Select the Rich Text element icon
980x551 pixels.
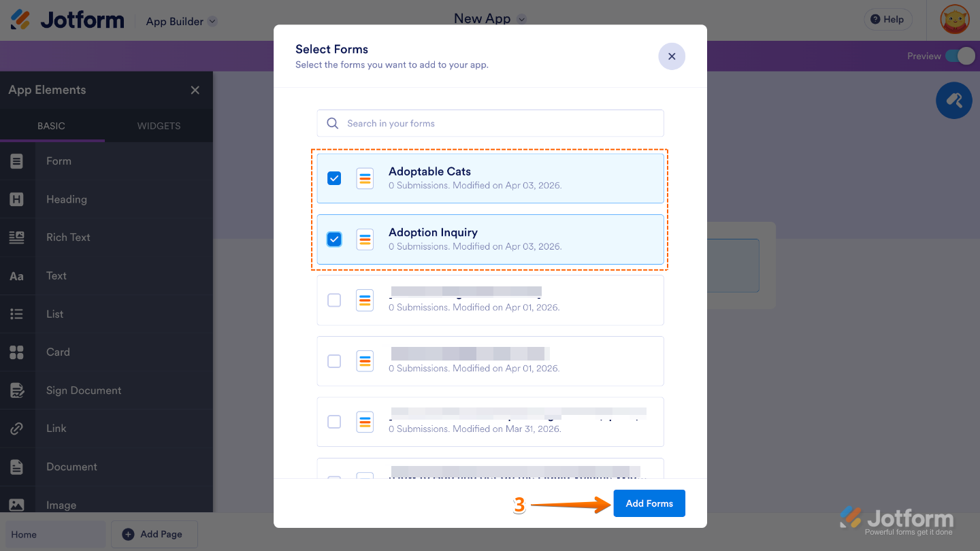pos(18,237)
